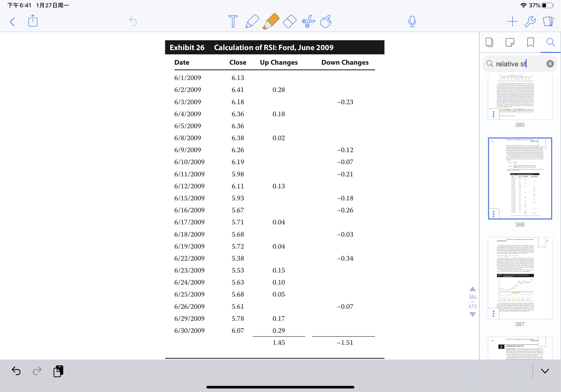The image size is (561, 392).
Task: Switch to bookmarks tab in sidebar
Action: (x=530, y=42)
